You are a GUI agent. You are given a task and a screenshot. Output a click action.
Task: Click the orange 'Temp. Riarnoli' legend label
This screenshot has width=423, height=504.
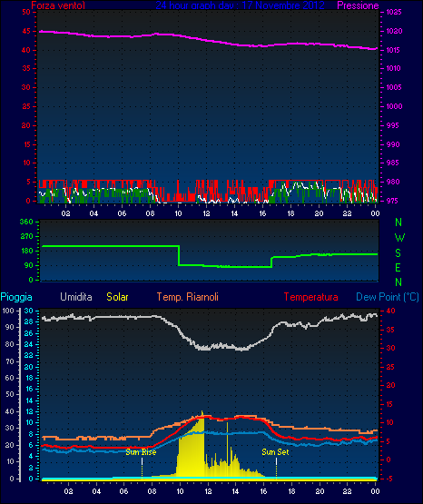(188, 297)
